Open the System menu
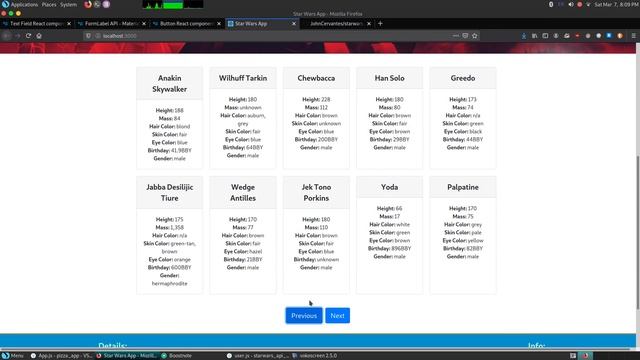This screenshot has height=360, width=640. pyautogui.click(x=68, y=4)
